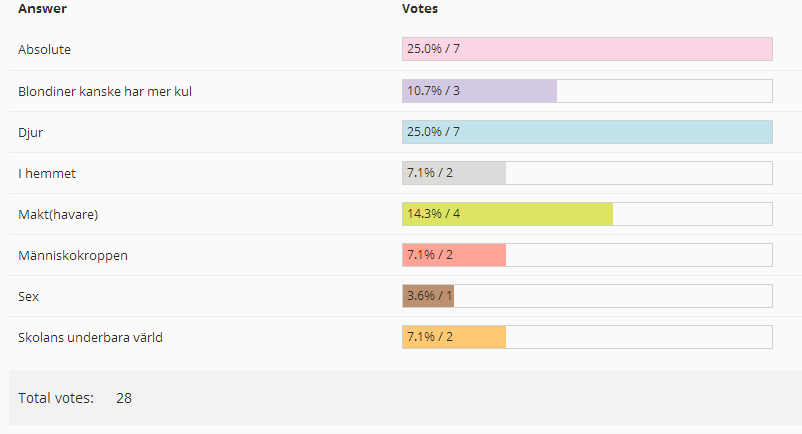Click "Skolans underbara värld" answer label
802x434 pixels.
tap(90, 337)
